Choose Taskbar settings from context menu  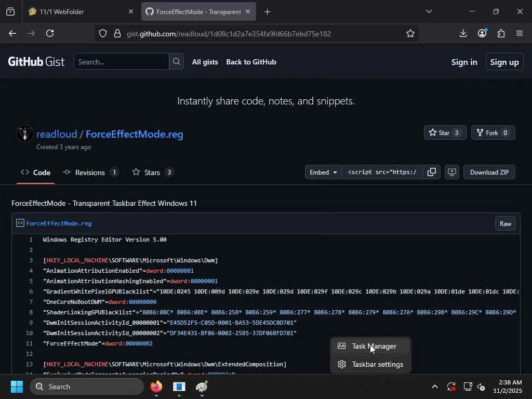point(370,364)
